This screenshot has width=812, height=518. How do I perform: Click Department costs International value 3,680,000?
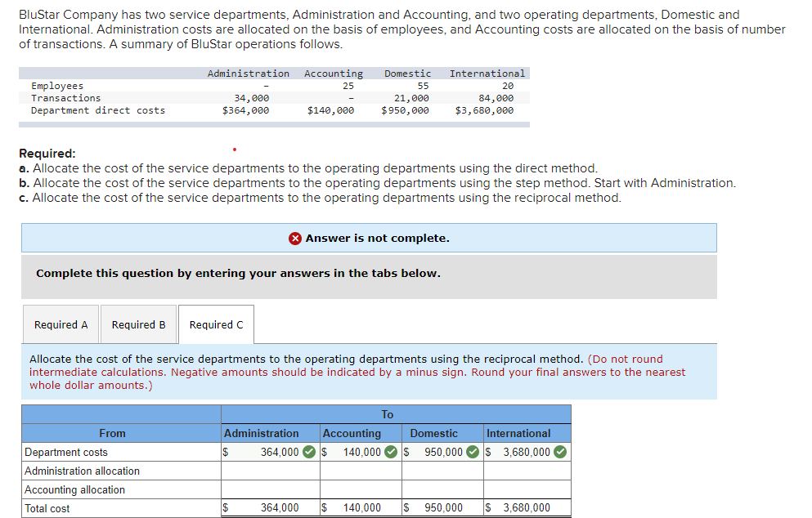tap(527, 452)
